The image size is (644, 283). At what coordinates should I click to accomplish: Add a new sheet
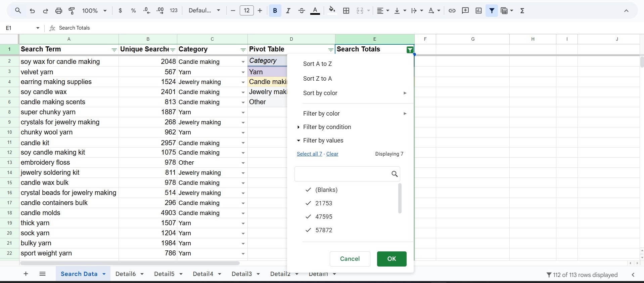[26, 274]
